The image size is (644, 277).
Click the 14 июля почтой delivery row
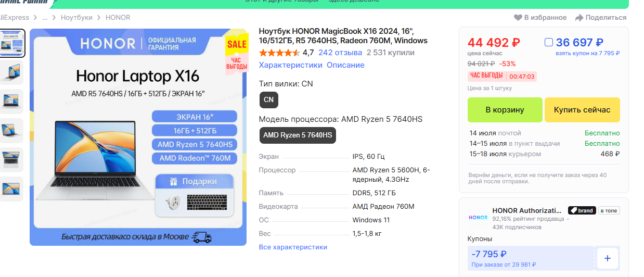pyautogui.click(x=545, y=133)
